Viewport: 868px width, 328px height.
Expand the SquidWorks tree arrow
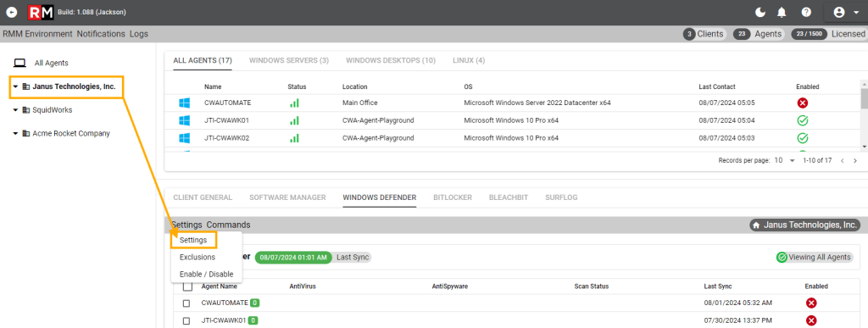(x=15, y=110)
